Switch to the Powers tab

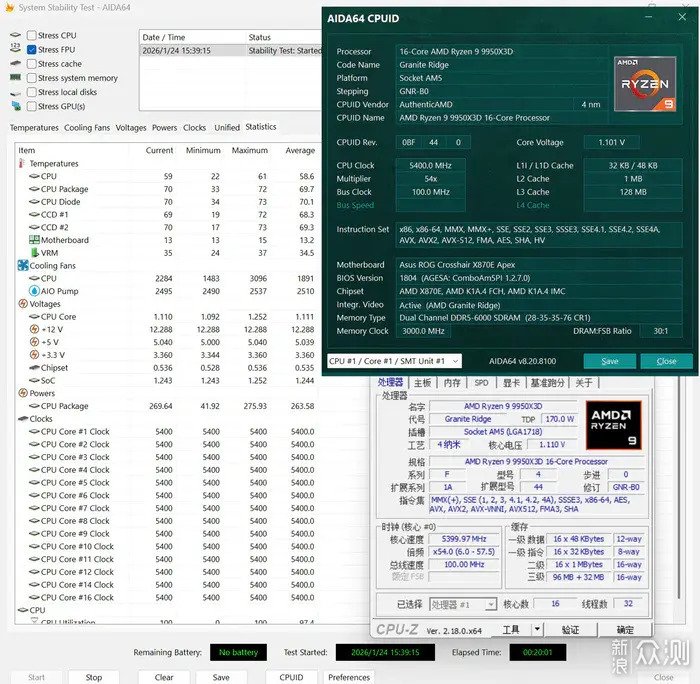(164, 128)
